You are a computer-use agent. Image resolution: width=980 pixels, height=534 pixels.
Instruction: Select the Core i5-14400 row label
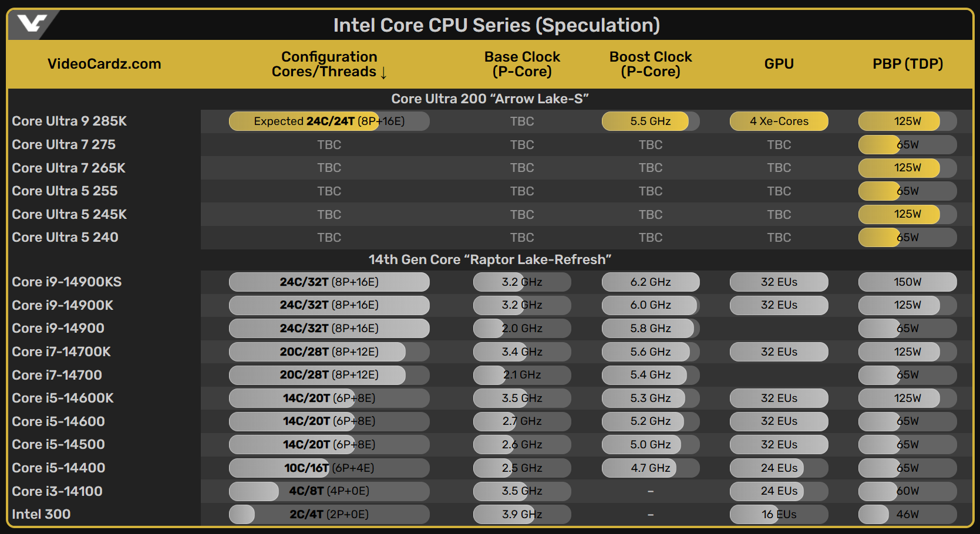click(59, 468)
